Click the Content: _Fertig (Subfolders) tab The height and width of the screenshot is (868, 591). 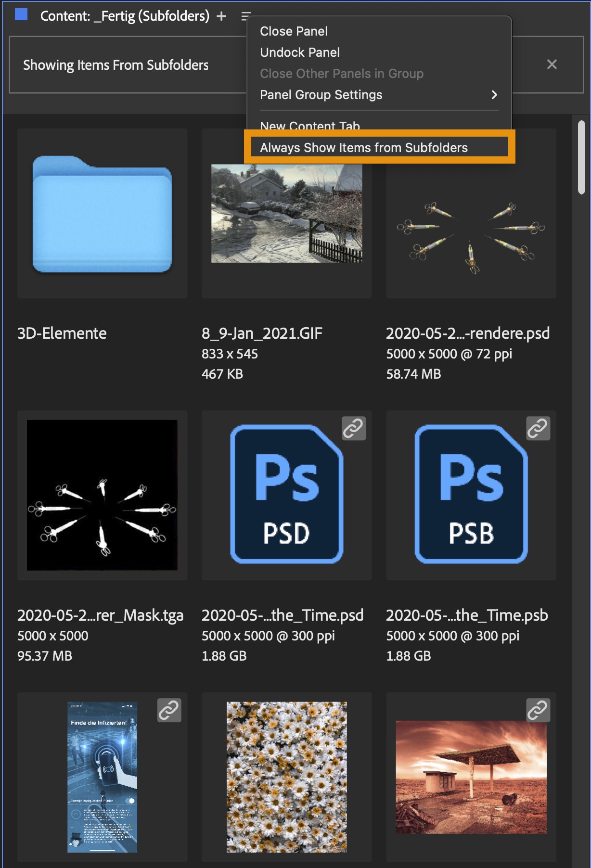click(125, 16)
